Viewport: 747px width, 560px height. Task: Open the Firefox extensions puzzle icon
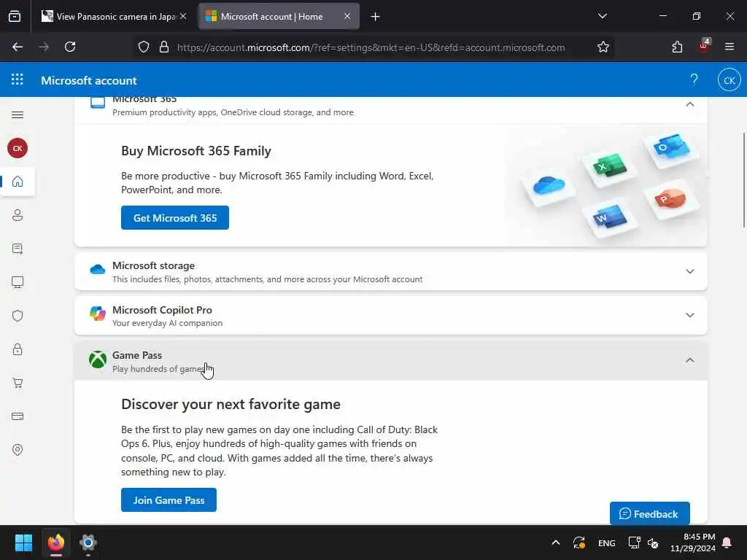677,47
